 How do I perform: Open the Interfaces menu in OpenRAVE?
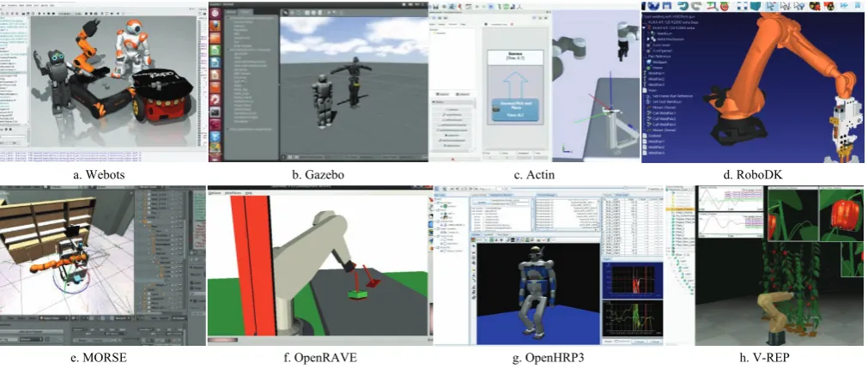click(x=233, y=193)
